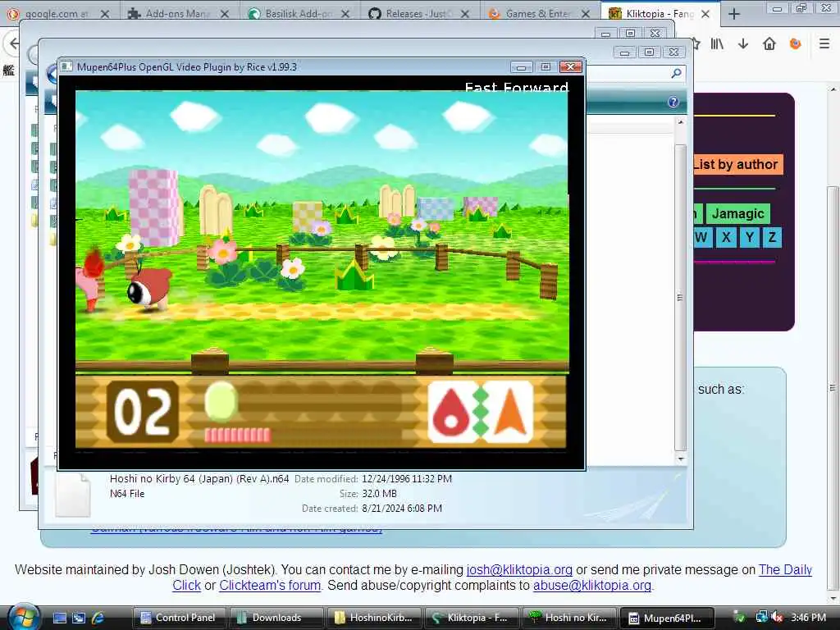Click the Firefox account icon in toolbar
Screen dimensions: 840x630
tap(796, 44)
